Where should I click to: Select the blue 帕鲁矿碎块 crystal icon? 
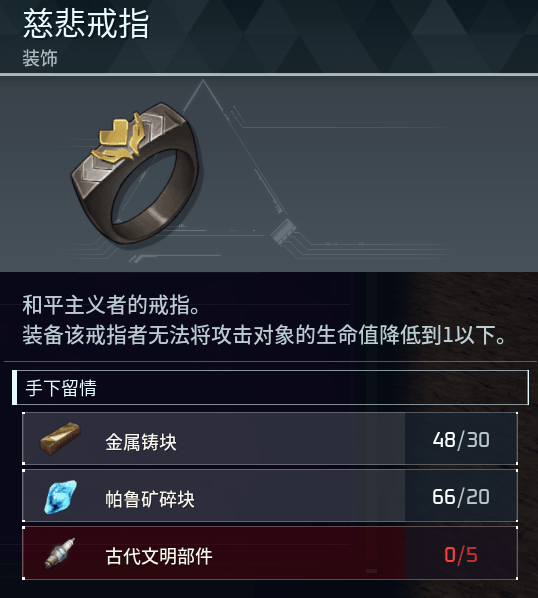(x=60, y=497)
